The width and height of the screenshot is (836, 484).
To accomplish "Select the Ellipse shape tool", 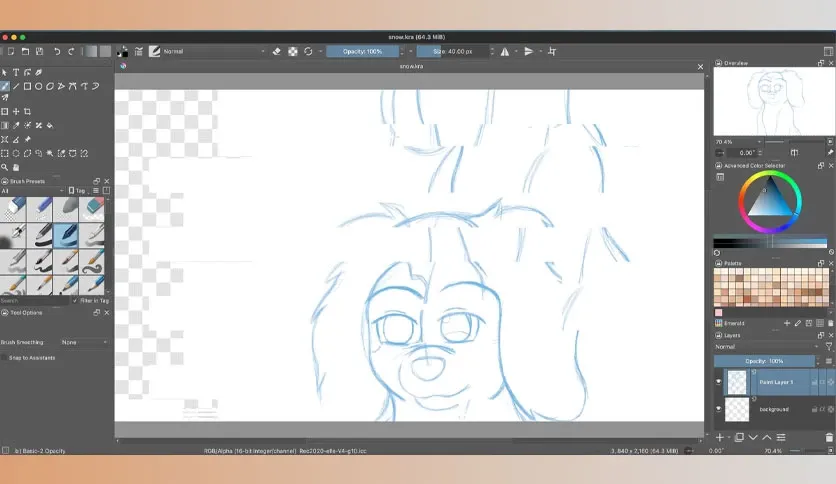I will click(x=38, y=86).
